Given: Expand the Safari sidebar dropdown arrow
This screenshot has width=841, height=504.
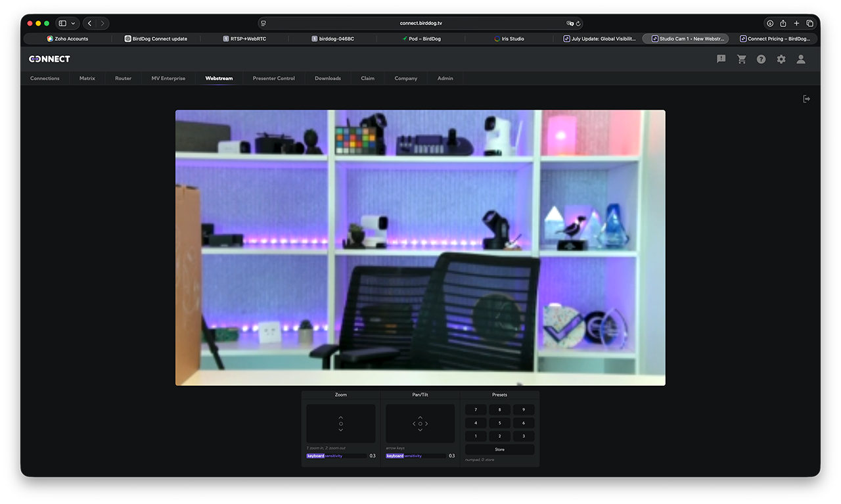Looking at the screenshot, I should tap(73, 23).
